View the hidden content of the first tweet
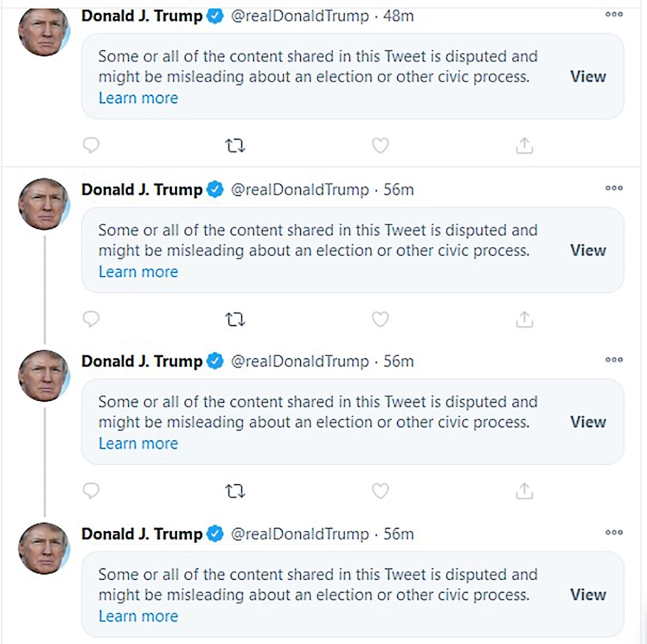Screen dimensions: 647x644 click(x=588, y=76)
